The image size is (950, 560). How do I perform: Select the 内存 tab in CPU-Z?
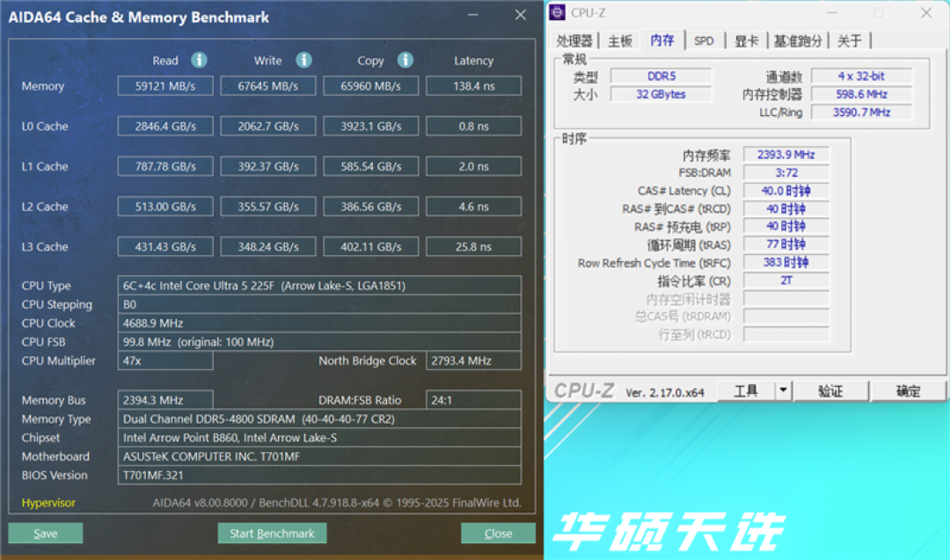[662, 40]
